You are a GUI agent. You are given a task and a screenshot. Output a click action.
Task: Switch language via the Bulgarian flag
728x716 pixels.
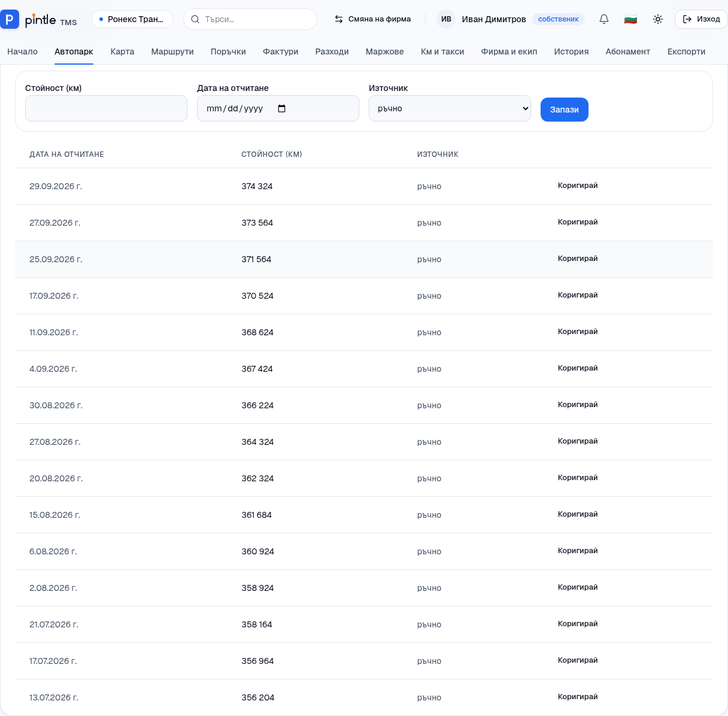pyautogui.click(x=630, y=19)
